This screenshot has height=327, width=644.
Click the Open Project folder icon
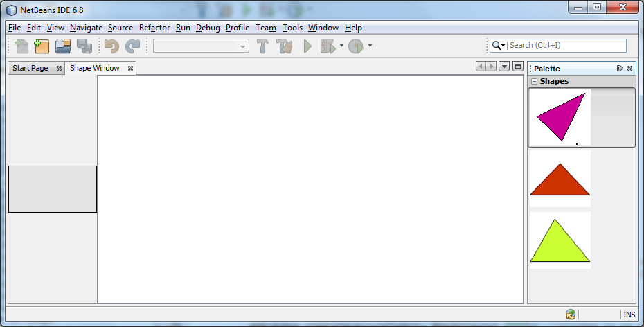(63, 46)
